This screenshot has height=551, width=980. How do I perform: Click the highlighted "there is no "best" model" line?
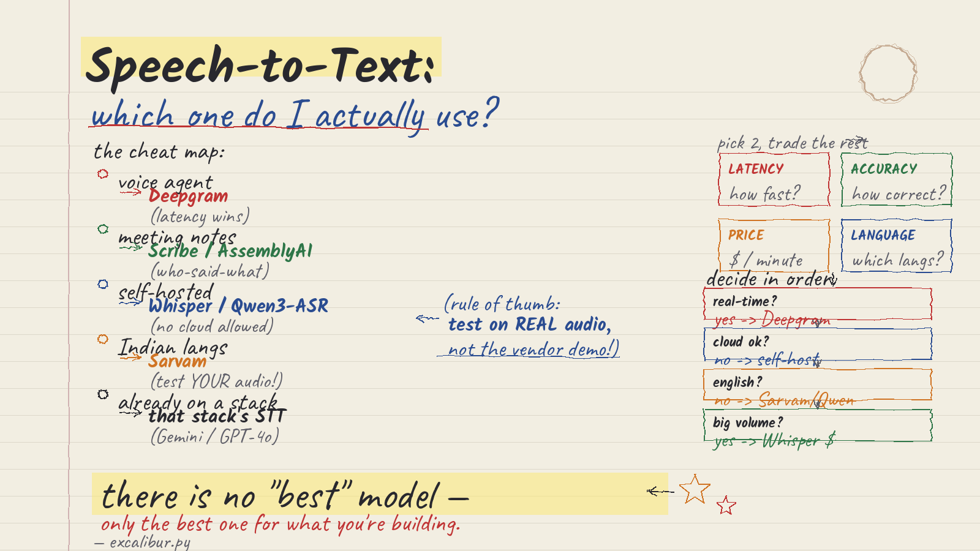pos(285,495)
